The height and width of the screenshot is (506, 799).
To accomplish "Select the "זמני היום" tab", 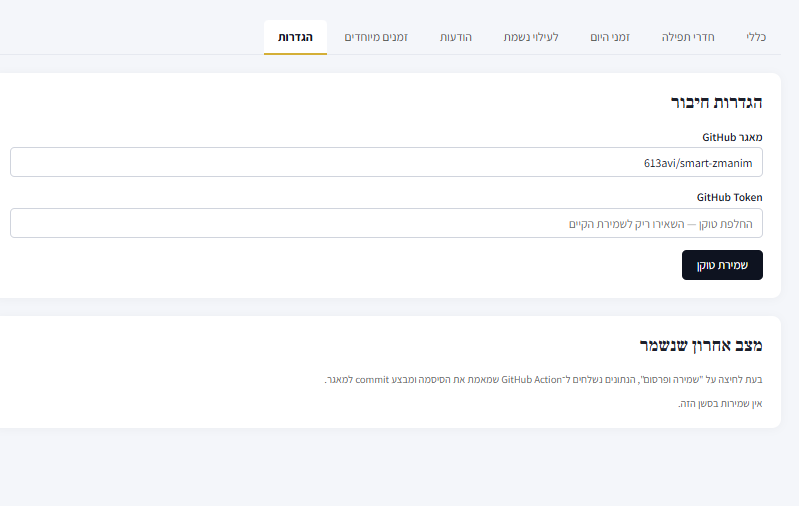I will coord(611,37).
